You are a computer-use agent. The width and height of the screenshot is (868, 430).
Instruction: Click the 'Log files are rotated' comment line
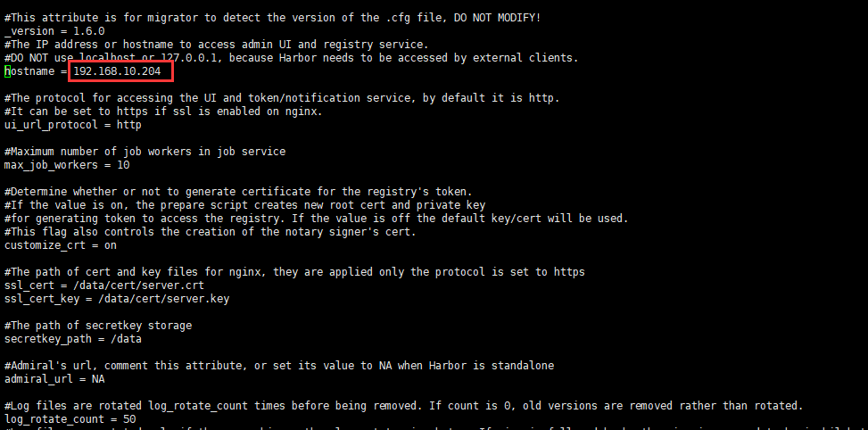click(404, 406)
